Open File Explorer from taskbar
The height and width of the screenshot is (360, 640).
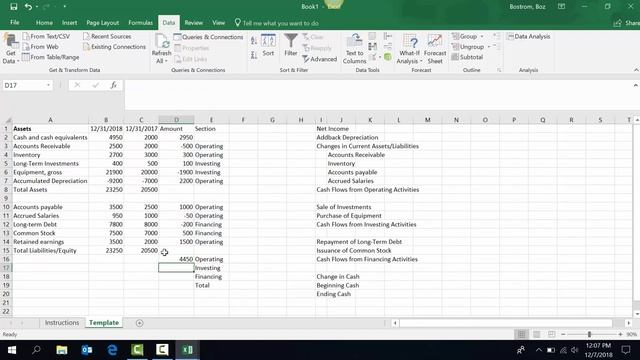point(62,350)
